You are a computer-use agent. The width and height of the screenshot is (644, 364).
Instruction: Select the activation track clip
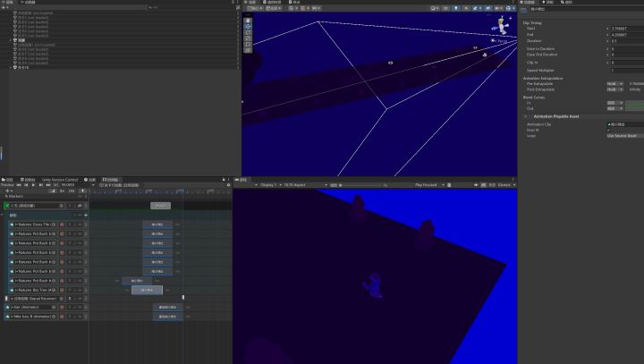click(161, 206)
